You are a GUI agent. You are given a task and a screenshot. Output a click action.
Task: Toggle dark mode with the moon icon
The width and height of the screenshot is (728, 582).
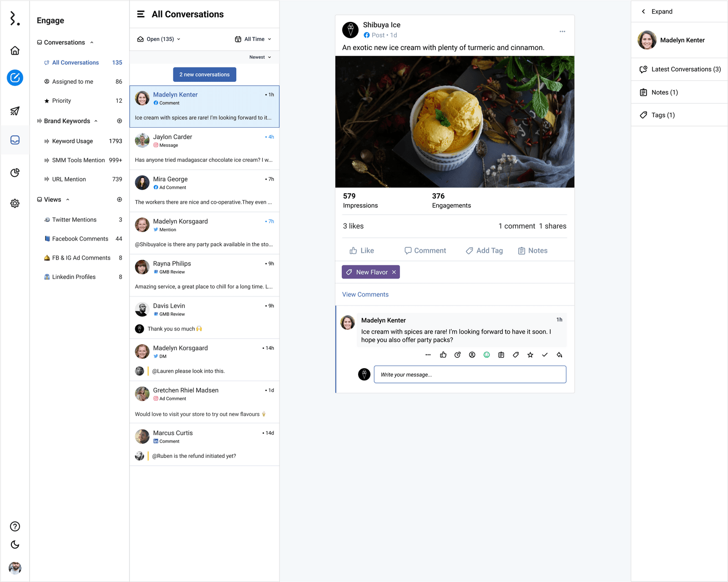(x=15, y=545)
